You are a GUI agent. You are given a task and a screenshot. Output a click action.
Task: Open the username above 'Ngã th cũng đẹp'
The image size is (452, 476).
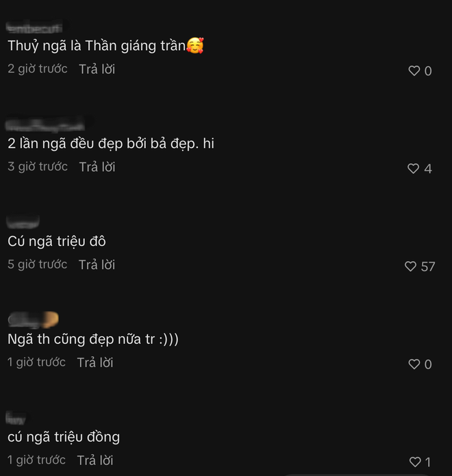coord(33,320)
